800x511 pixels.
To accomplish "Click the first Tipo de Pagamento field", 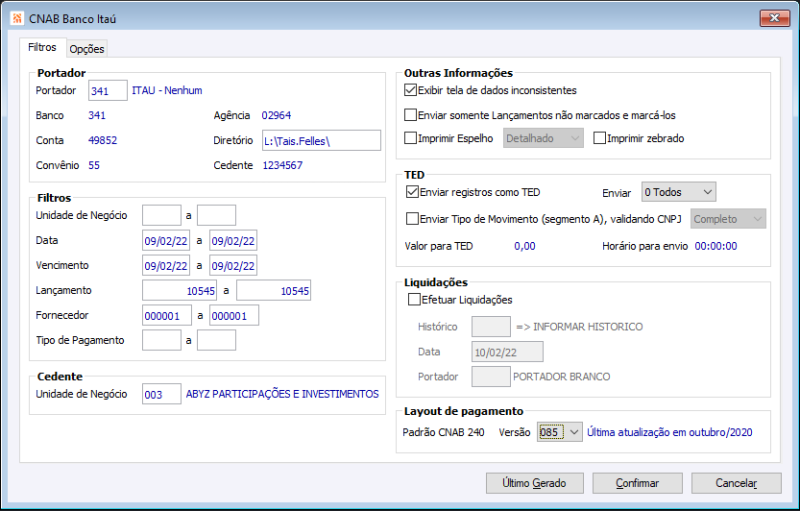I will 162,340.
